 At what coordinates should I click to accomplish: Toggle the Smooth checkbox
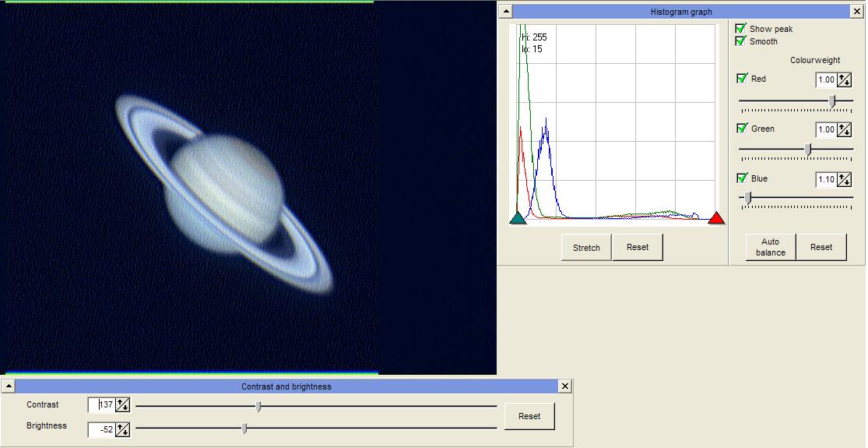coord(740,41)
